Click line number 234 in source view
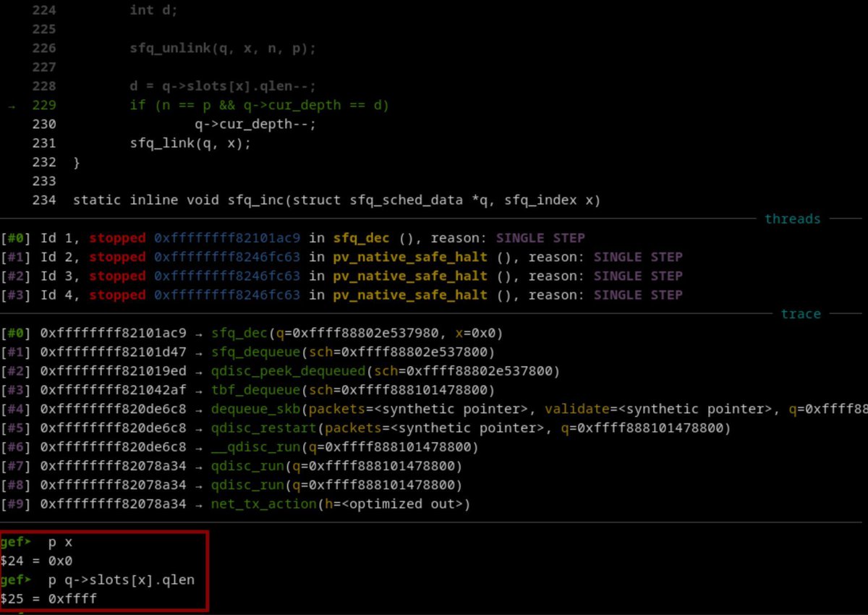The image size is (868, 615). tap(43, 200)
